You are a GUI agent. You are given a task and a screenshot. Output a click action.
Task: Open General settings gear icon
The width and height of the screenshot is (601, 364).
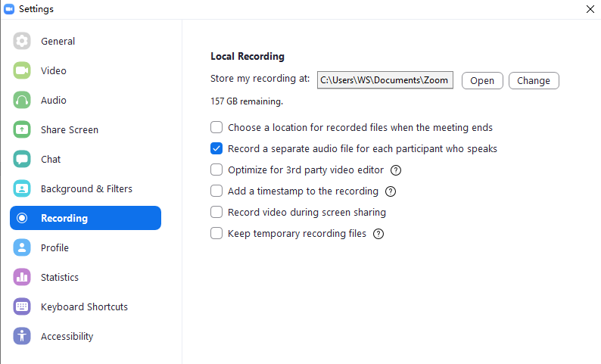click(x=22, y=41)
